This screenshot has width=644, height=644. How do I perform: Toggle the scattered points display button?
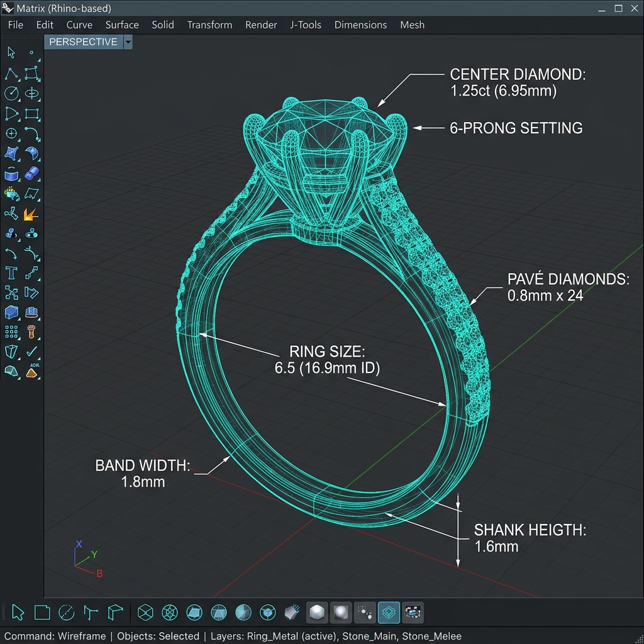click(x=365, y=613)
